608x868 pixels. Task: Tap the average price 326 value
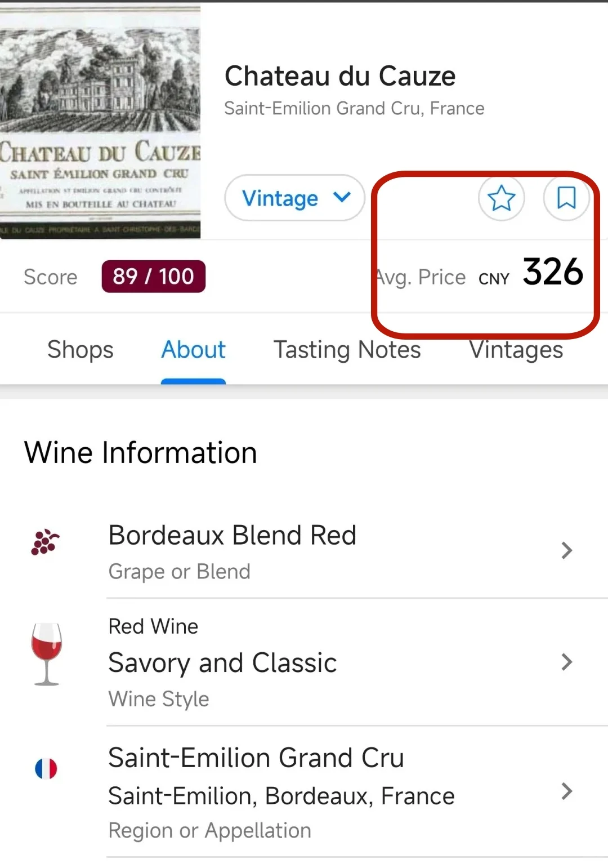click(553, 272)
